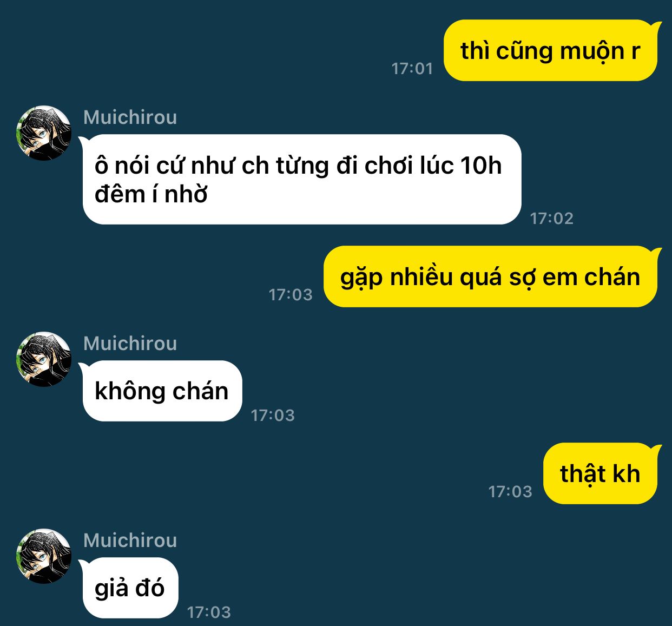672x626 pixels.
Task: Click the 17:03 timestamp after 'giả đó'
Action: (209, 612)
